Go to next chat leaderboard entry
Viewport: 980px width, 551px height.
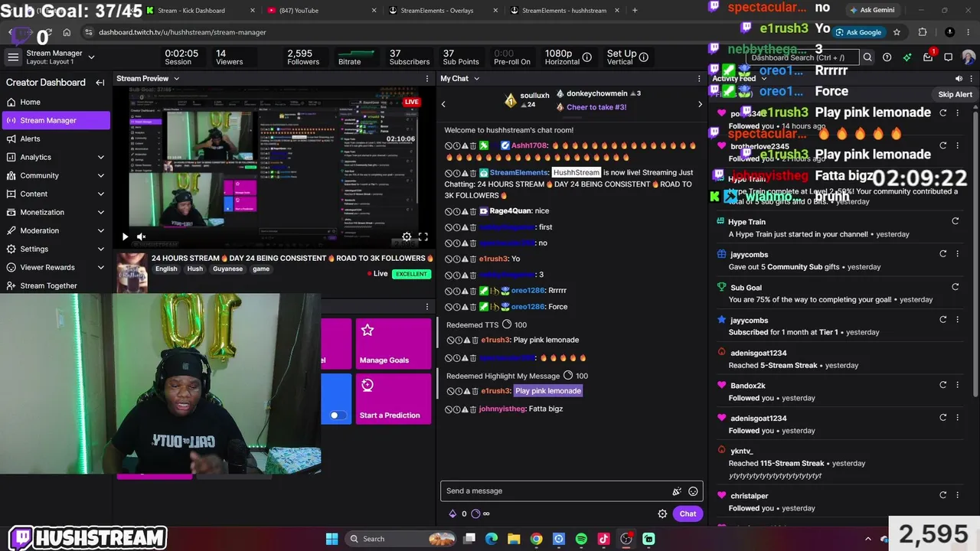tap(700, 104)
